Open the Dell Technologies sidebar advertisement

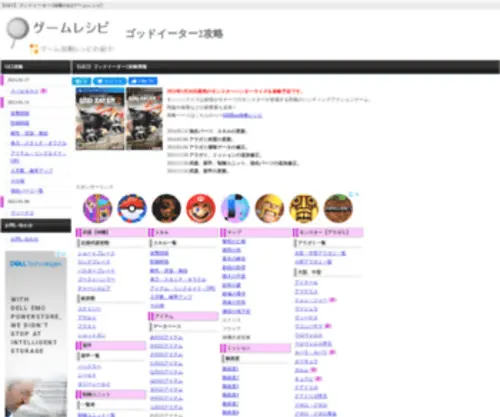tap(36, 334)
